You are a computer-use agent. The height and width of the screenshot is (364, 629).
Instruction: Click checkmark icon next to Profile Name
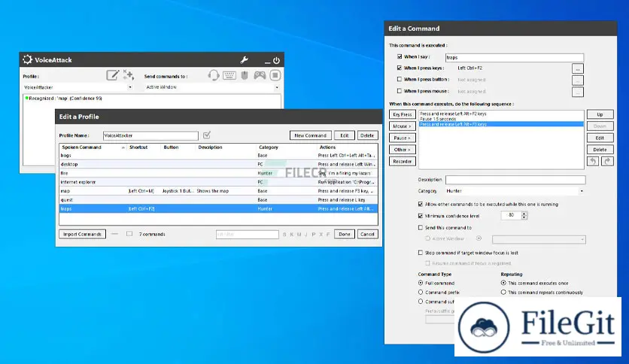point(207,135)
